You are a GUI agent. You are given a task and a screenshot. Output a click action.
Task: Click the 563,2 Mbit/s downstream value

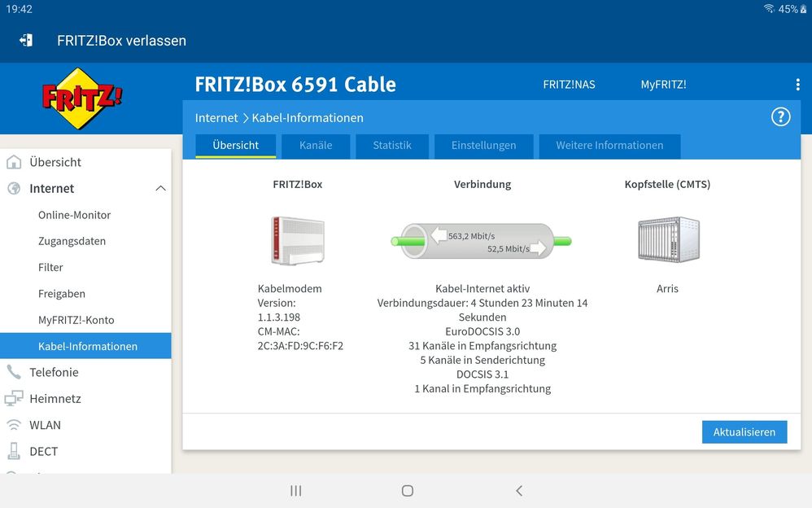point(471,236)
